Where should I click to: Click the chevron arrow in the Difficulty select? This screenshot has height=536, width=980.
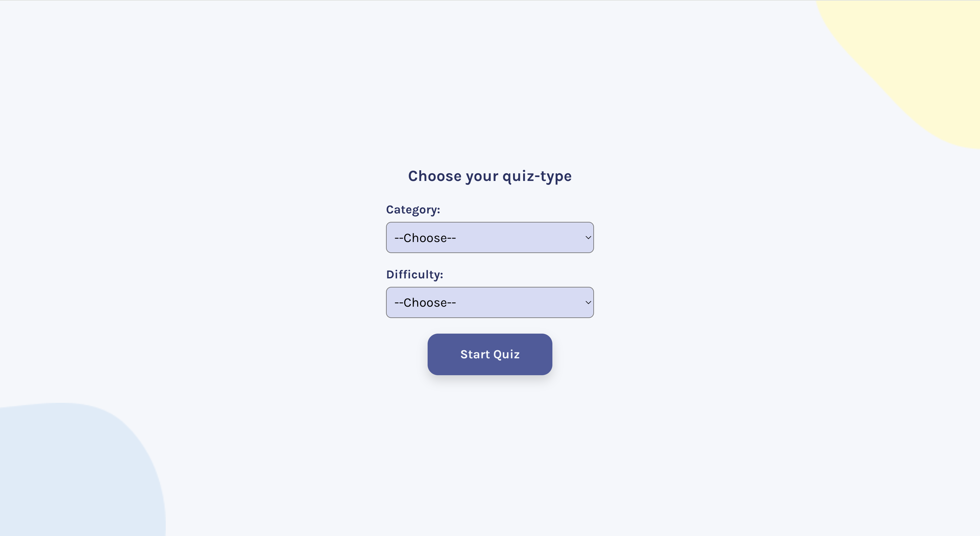pyautogui.click(x=588, y=302)
